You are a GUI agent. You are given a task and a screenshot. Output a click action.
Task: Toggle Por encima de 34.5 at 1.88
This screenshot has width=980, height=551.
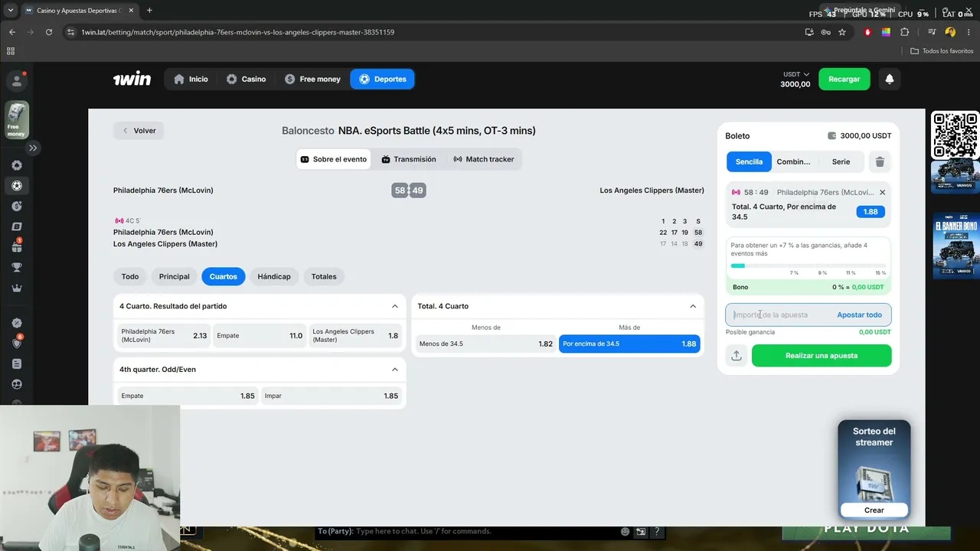pyautogui.click(x=629, y=344)
